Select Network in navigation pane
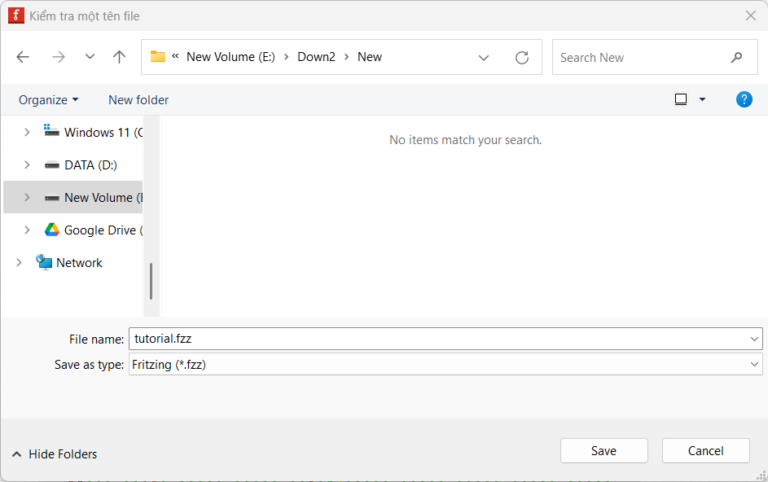 pyautogui.click(x=69, y=263)
